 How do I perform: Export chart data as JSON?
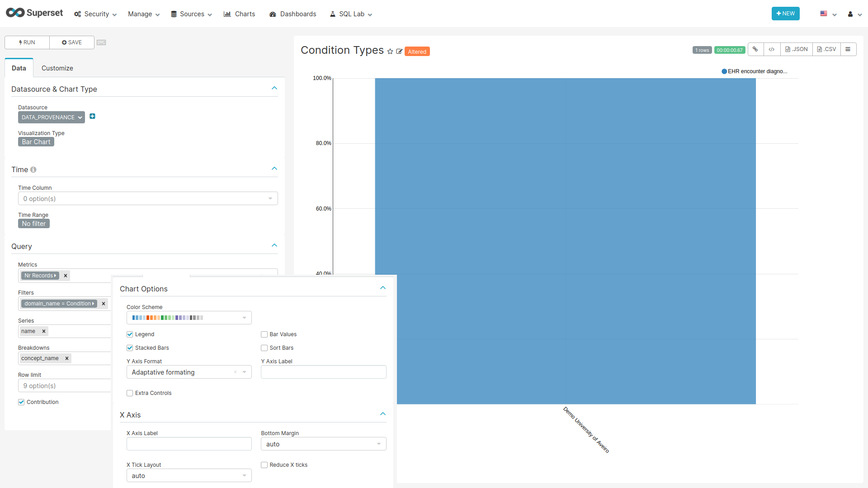pos(797,49)
